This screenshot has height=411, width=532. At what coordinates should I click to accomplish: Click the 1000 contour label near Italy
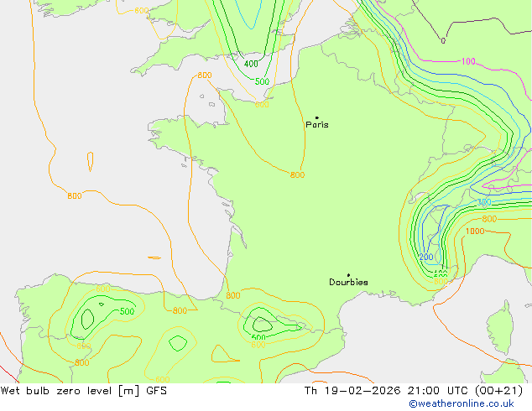pyautogui.click(x=475, y=232)
